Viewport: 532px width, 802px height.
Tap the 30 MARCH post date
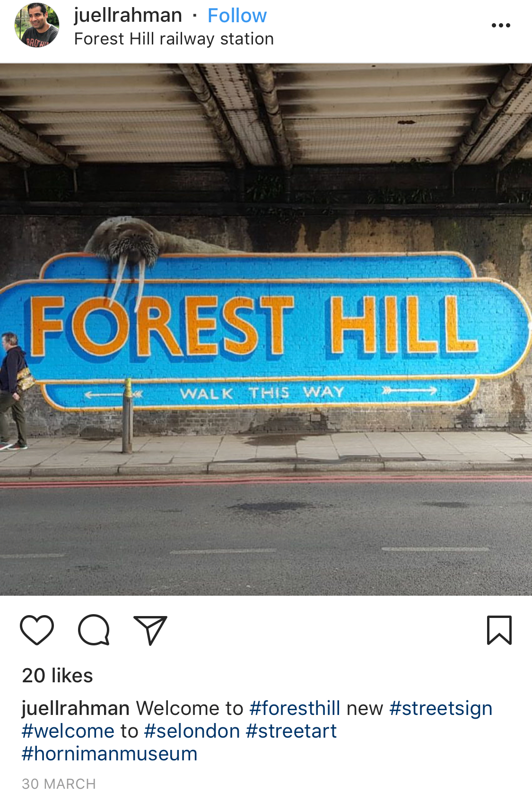(x=59, y=784)
